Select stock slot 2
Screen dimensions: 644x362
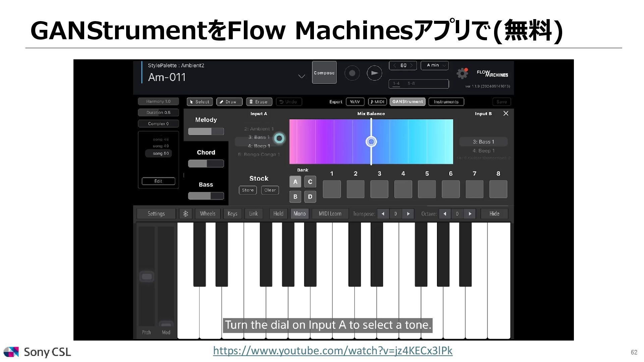tap(356, 189)
